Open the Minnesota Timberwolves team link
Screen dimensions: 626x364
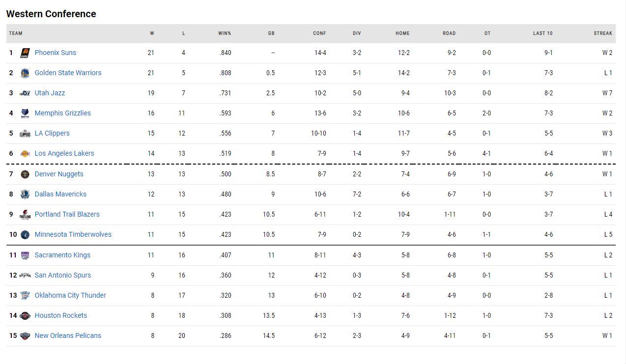73,234
